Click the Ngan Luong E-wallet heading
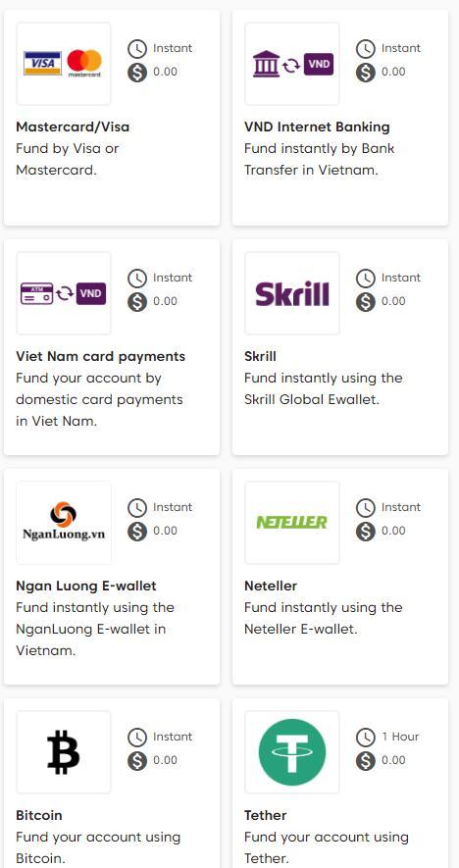The image size is (459, 868). pyautogui.click(x=86, y=586)
